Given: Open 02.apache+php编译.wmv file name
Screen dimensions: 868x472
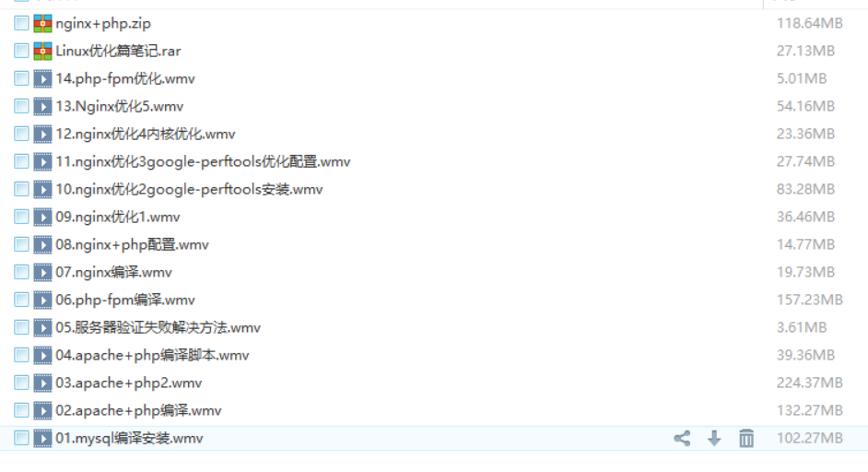Looking at the screenshot, I should coord(138,410).
